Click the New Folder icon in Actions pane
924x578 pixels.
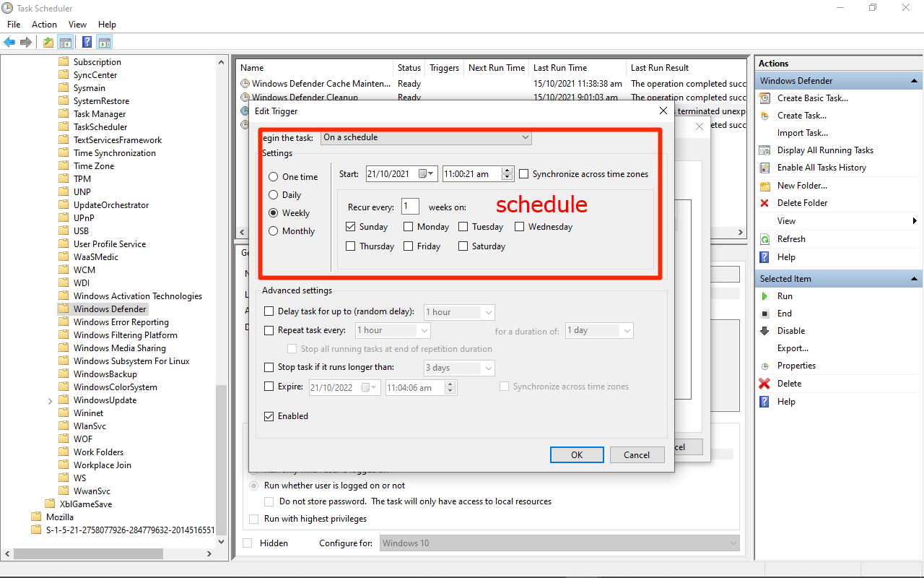point(764,186)
